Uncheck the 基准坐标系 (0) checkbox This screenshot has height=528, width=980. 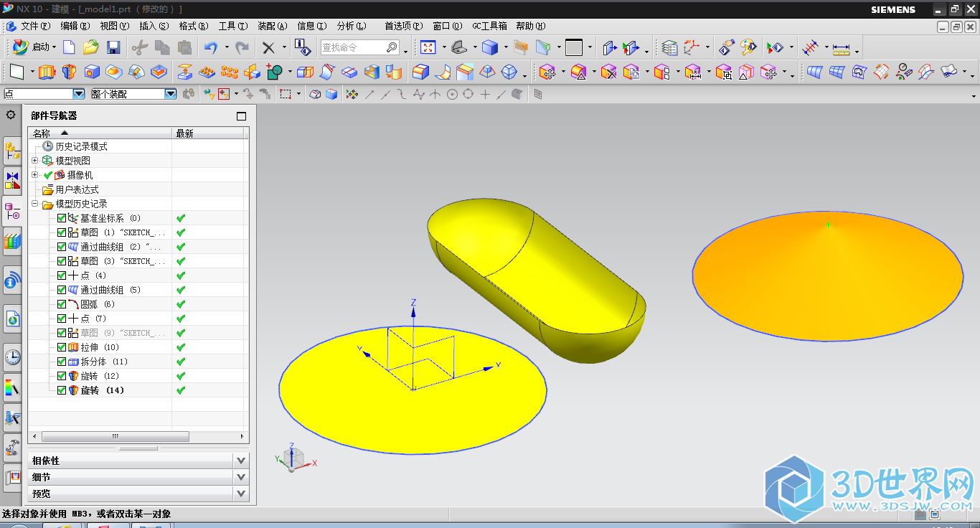tap(62, 218)
